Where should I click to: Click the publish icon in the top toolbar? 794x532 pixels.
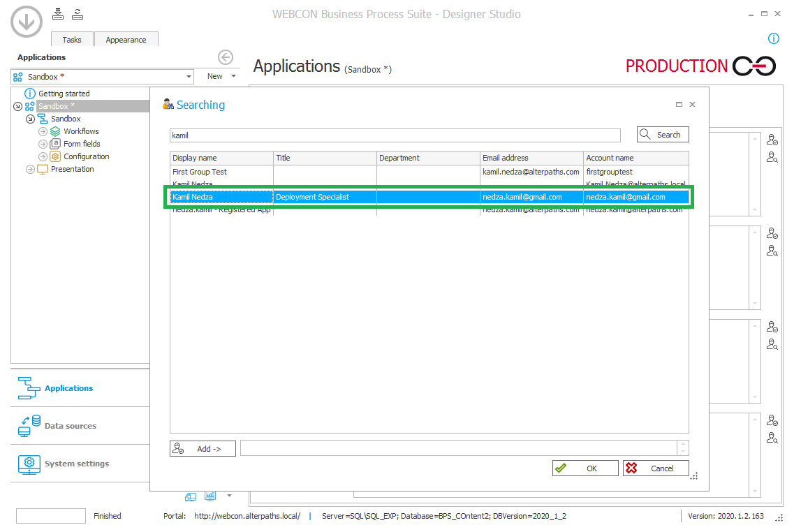77,13
